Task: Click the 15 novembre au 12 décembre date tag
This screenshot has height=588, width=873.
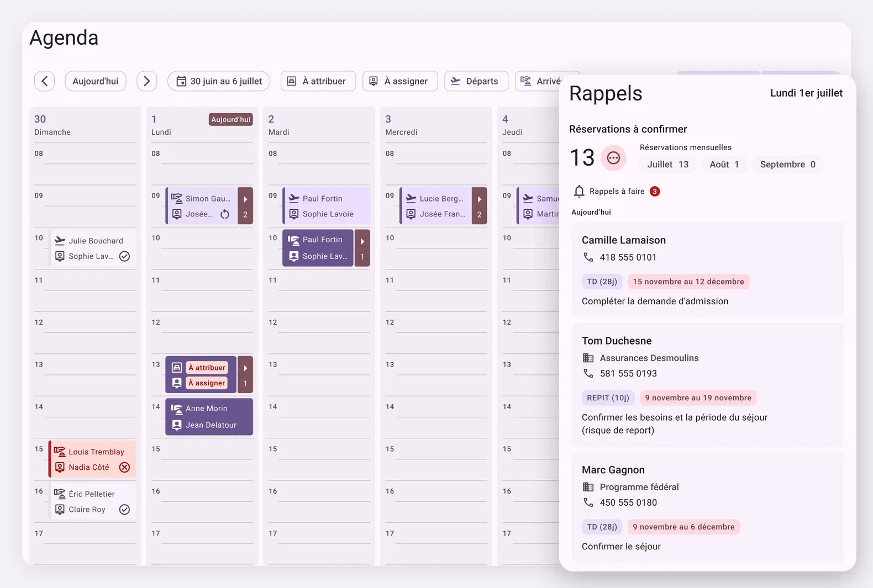Action: (688, 282)
